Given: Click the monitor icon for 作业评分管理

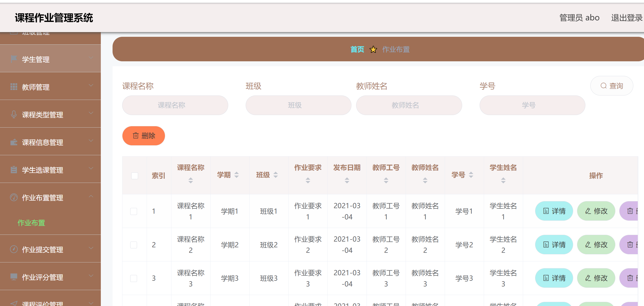Looking at the screenshot, I should point(13,277).
